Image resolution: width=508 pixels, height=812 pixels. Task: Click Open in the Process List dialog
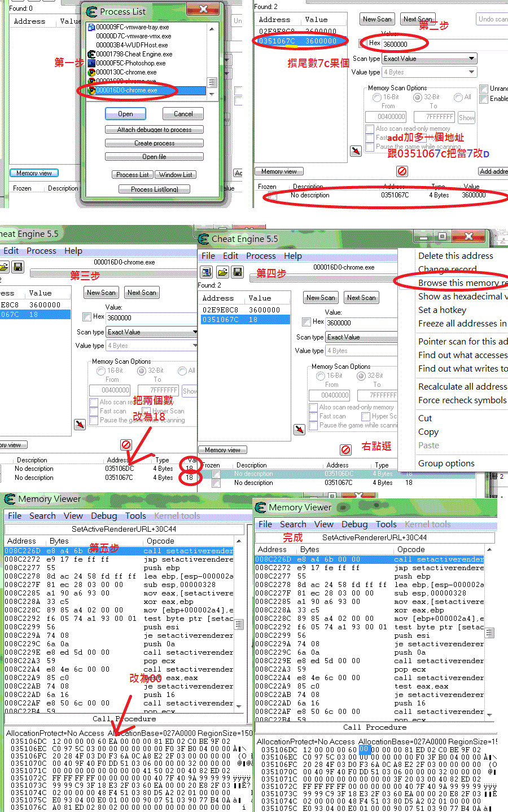click(x=125, y=114)
